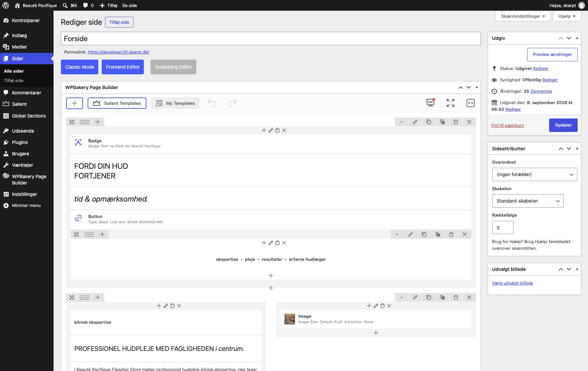Undo last change in WPBakery toolbar

click(x=212, y=103)
